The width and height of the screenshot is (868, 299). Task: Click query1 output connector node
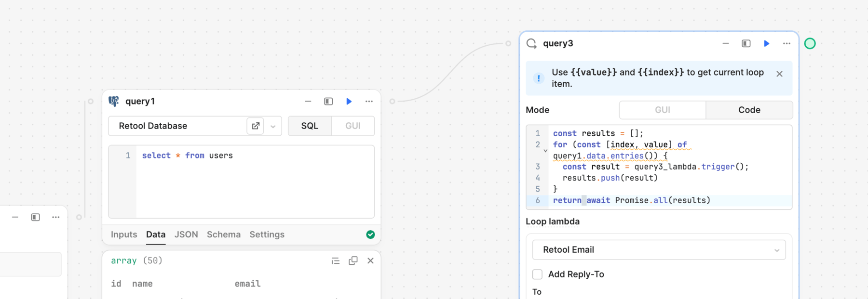(x=393, y=101)
